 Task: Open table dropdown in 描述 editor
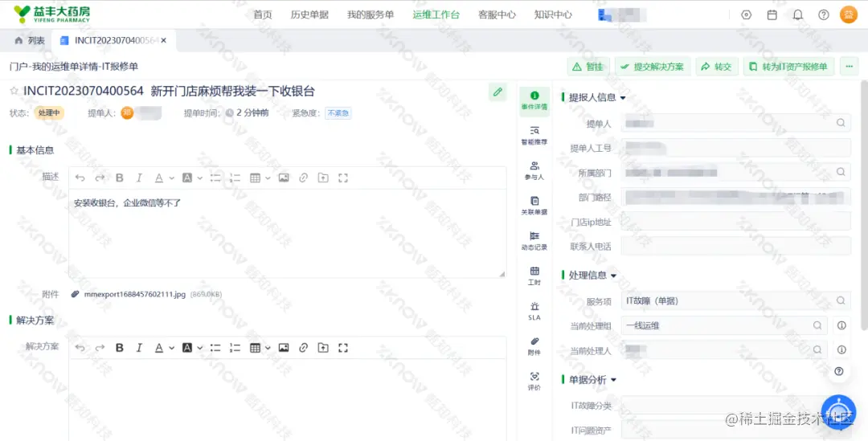pos(268,178)
